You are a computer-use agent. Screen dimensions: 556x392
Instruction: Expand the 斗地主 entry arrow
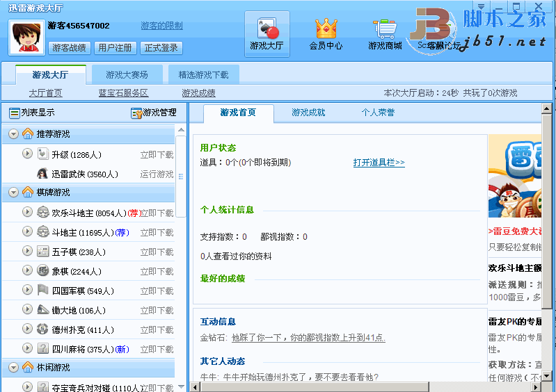pyautogui.click(x=27, y=231)
